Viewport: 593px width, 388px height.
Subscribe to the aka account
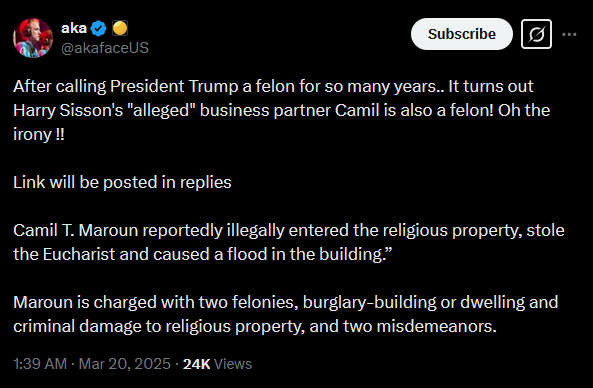pos(462,34)
